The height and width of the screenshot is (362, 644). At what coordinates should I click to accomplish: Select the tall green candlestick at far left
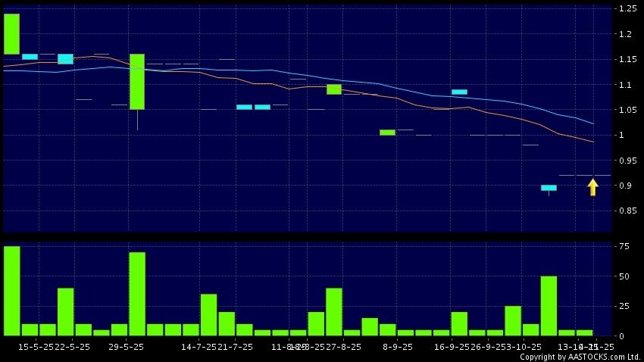[x=11, y=34]
